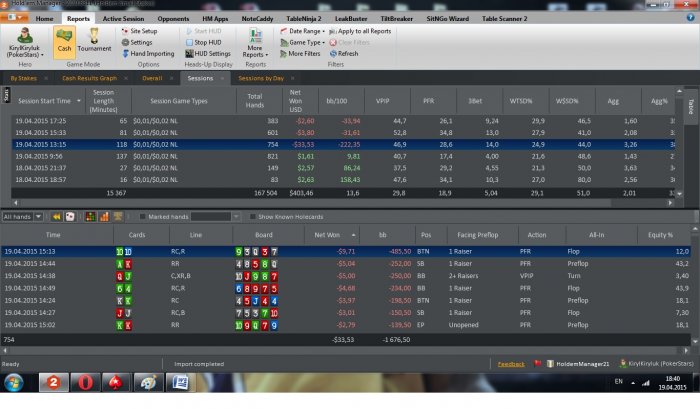Switch to Overall report tab
Viewport: 700px width, 409px height.
click(152, 78)
